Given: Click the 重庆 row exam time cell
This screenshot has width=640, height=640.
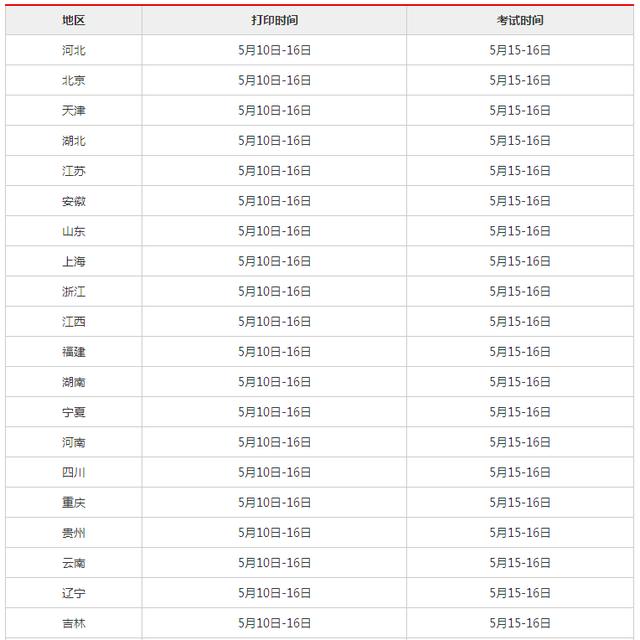Looking at the screenshot, I should 520,502.
